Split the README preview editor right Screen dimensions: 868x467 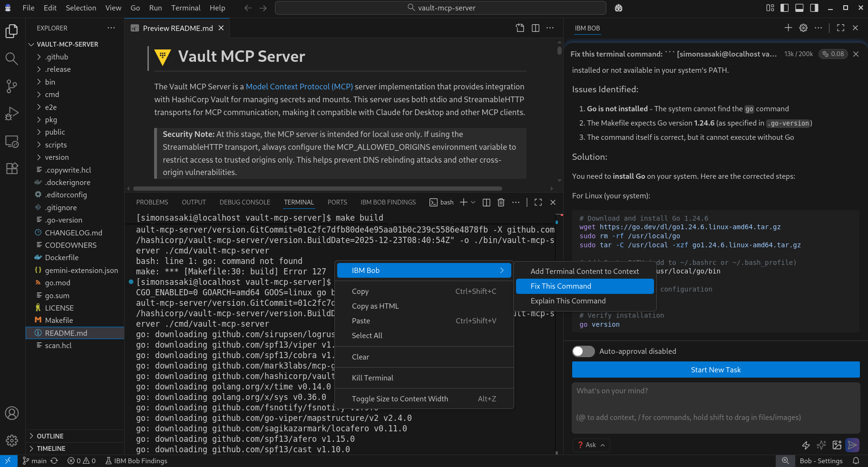click(x=536, y=28)
